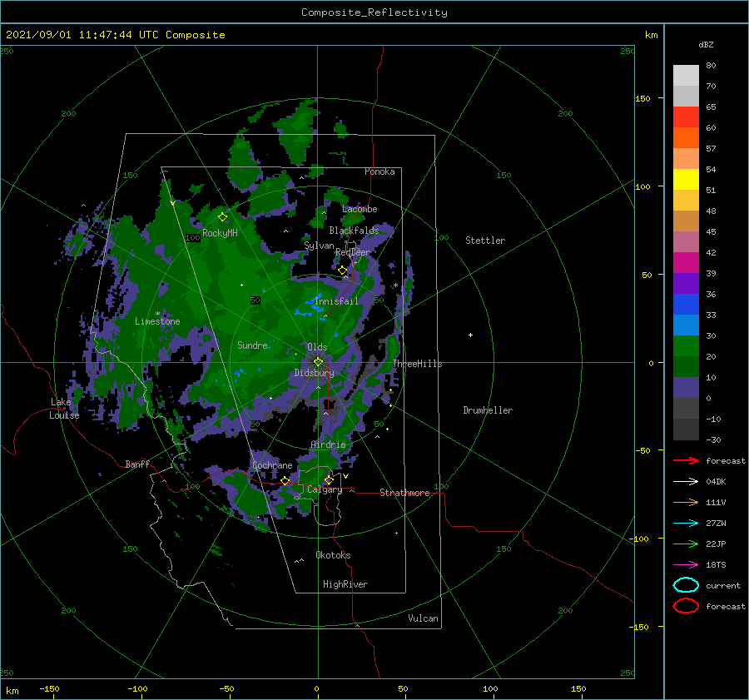749x700 pixels.
Task: Select the HighRiver label
Action: pos(345,584)
